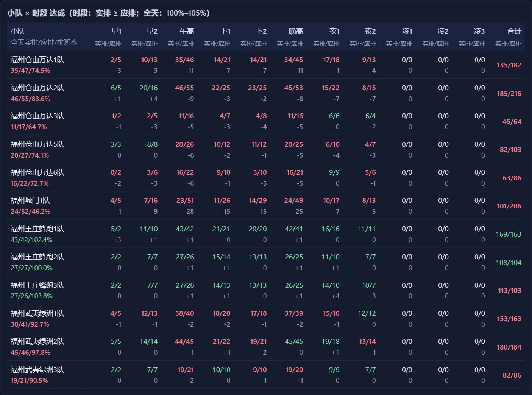532x395 pixels.
Task: Click daily rate 38/41/92.7%
Action: pyautogui.click(x=30, y=324)
